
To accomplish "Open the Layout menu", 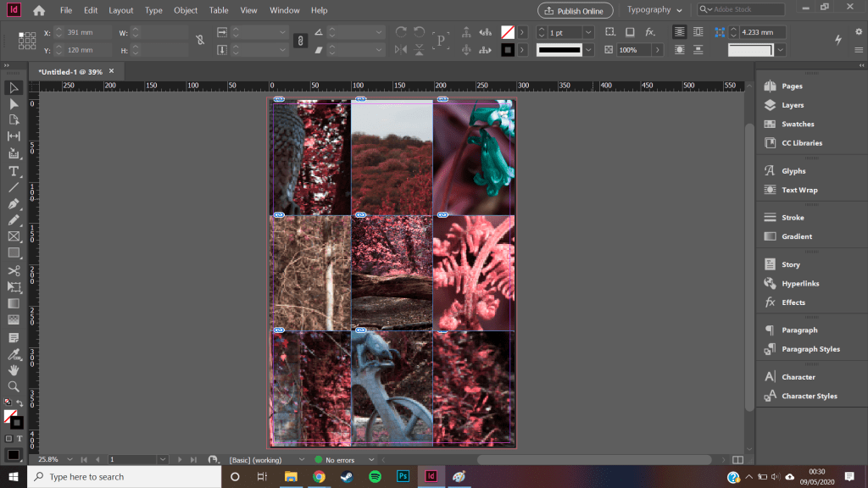I will (120, 10).
